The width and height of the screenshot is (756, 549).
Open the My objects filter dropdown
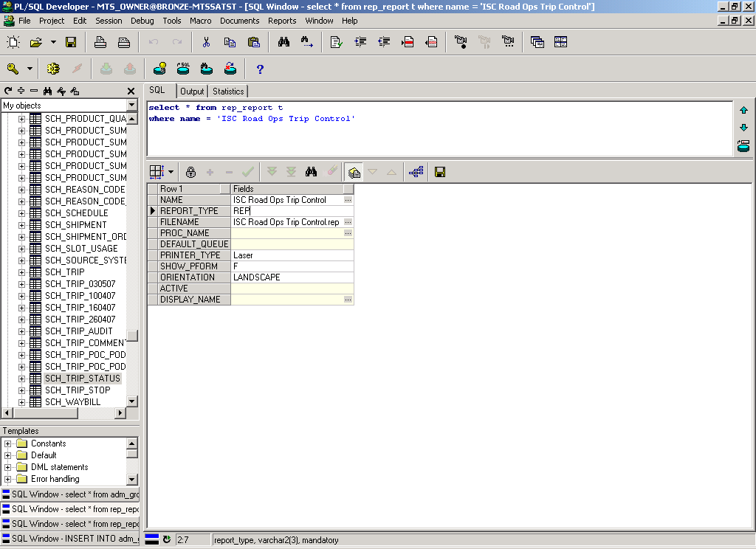click(132, 105)
